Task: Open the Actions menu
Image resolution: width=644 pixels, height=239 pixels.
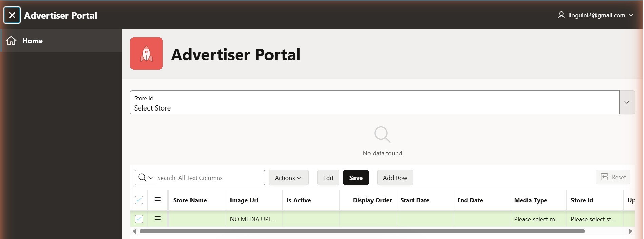Action: pyautogui.click(x=289, y=178)
